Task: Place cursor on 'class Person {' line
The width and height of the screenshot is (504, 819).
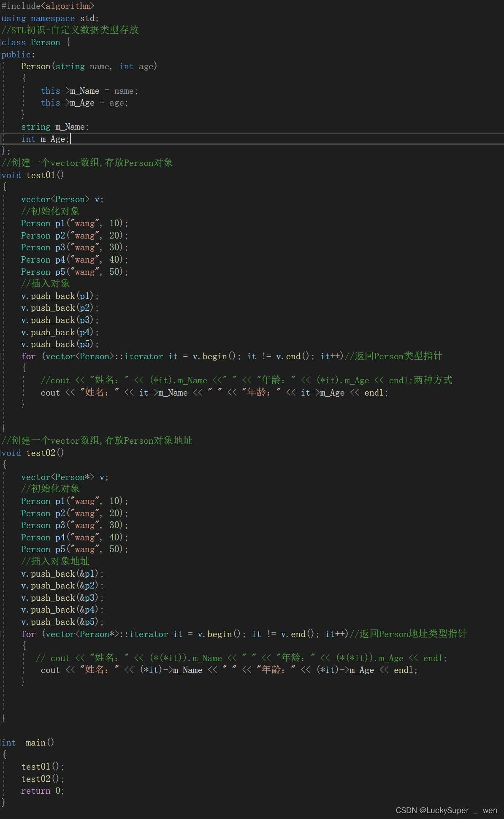Action: click(x=36, y=42)
